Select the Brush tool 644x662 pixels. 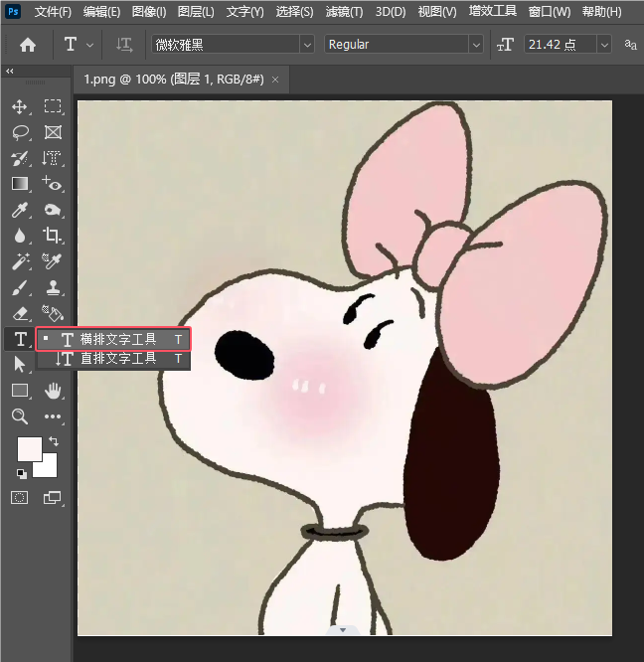click(x=20, y=288)
